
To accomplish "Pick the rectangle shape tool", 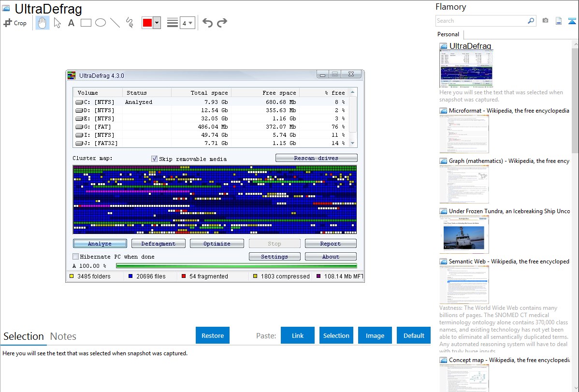I will click(x=86, y=23).
